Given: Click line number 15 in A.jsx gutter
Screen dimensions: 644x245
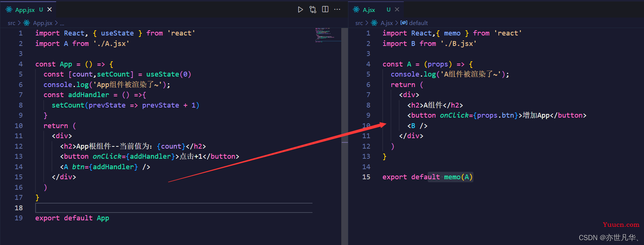Looking at the screenshot, I should point(366,177).
